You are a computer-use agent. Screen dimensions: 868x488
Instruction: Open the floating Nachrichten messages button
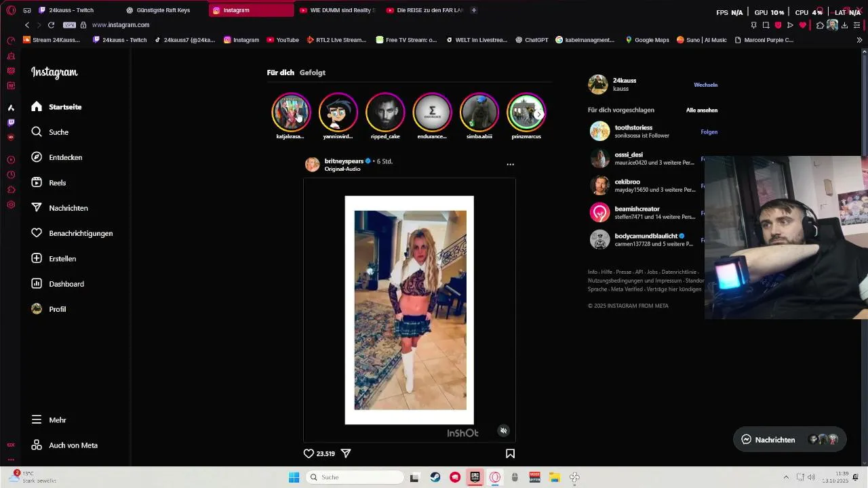(x=789, y=439)
